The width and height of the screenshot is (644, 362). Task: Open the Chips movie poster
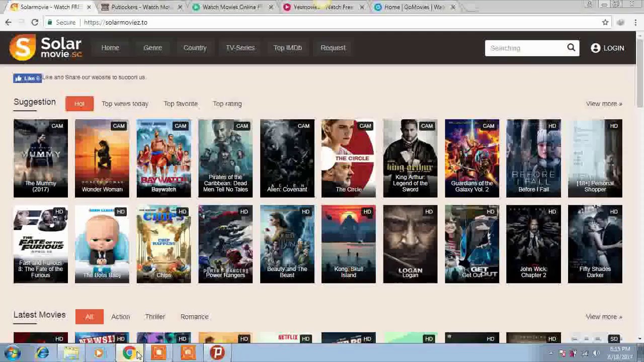[x=164, y=244]
